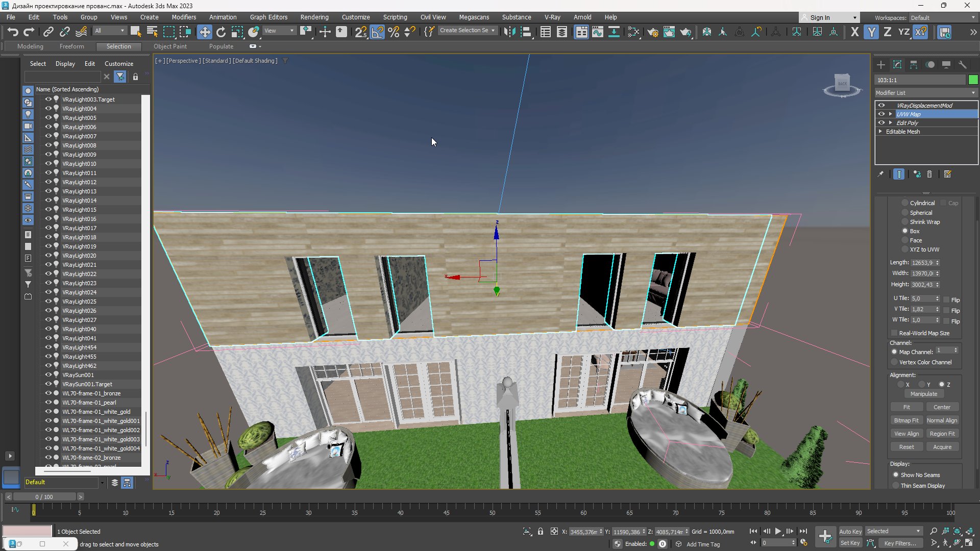Screen dimensions: 980x551
Task: Expand the Edit Poly modifier entry
Action: coord(891,123)
